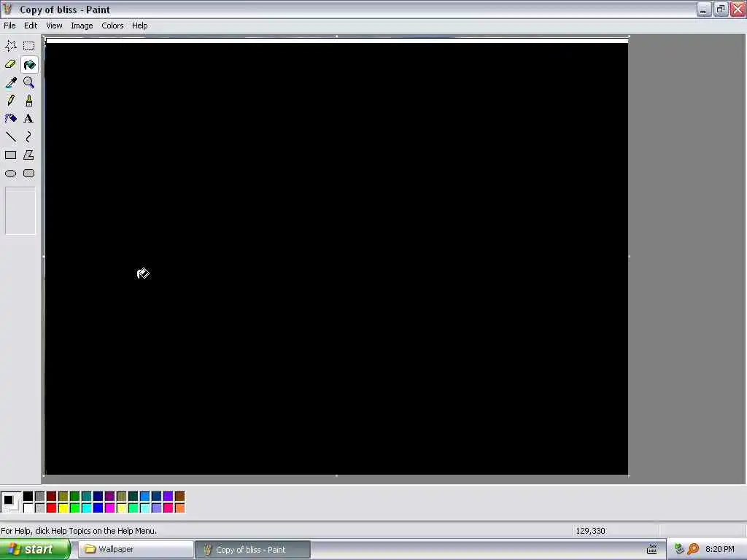Select the cyan palette swatch

(86, 508)
